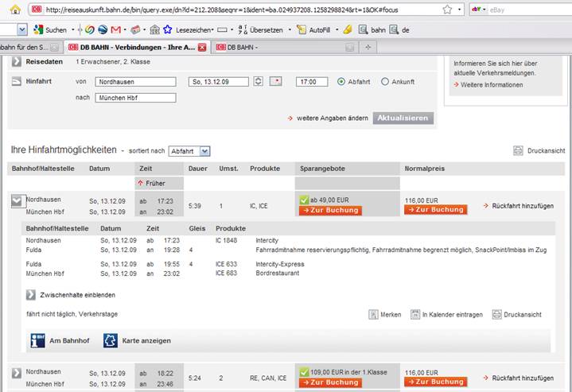The width and height of the screenshot is (572, 392).
Task: Select the Abfahrt radio button
Action: (342, 81)
